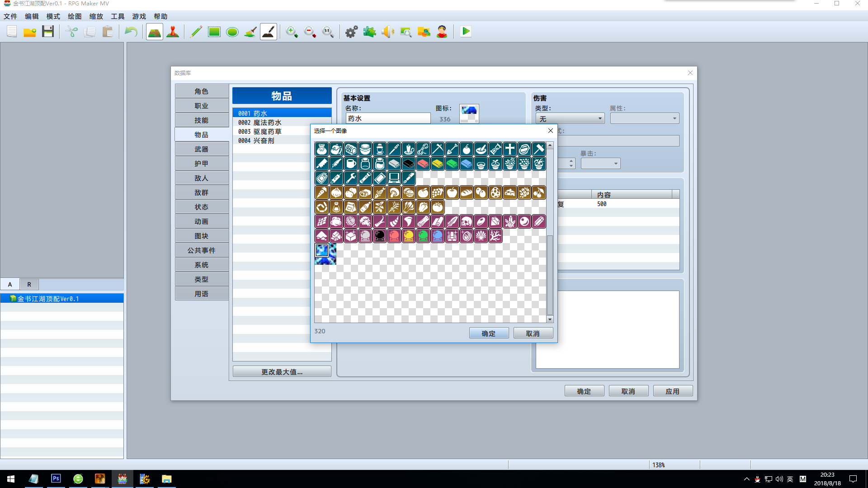The image size is (868, 488).
Task: Open the Database gear icon
Action: pos(352,32)
